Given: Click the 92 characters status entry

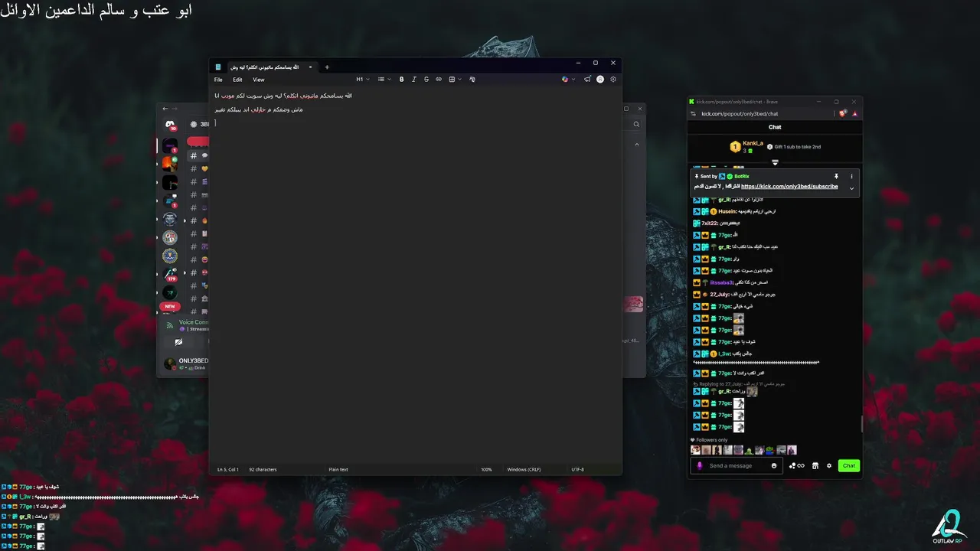Looking at the screenshot, I should coord(263,469).
